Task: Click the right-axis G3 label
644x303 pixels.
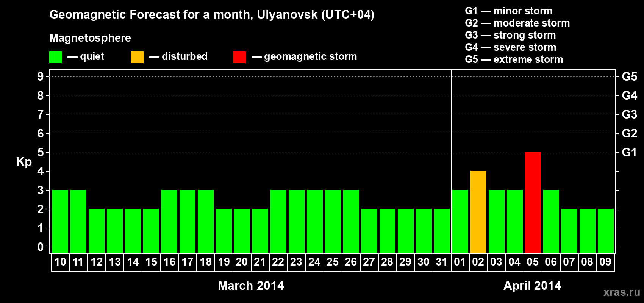Action: tap(630, 114)
